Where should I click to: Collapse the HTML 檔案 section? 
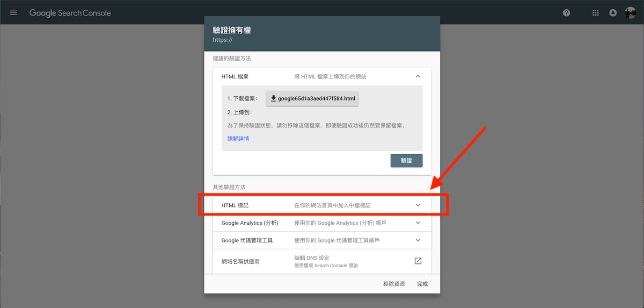click(x=418, y=76)
